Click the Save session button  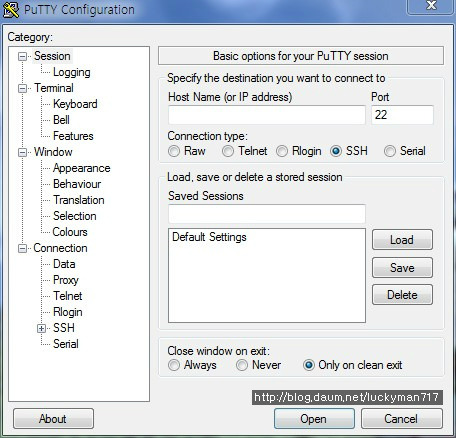tap(402, 267)
